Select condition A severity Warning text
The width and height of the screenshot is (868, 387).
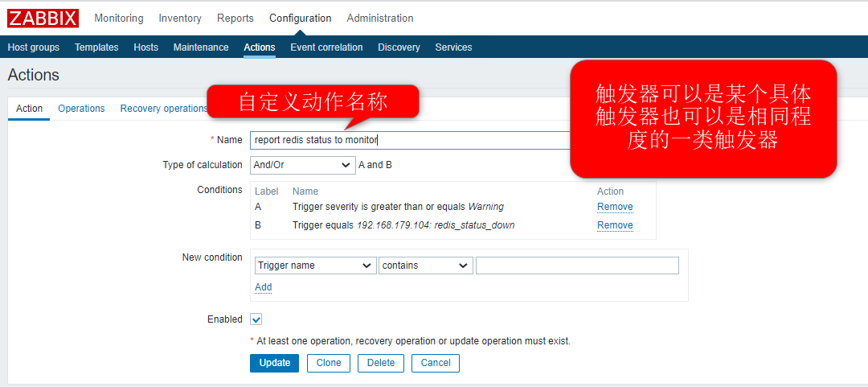(398, 207)
